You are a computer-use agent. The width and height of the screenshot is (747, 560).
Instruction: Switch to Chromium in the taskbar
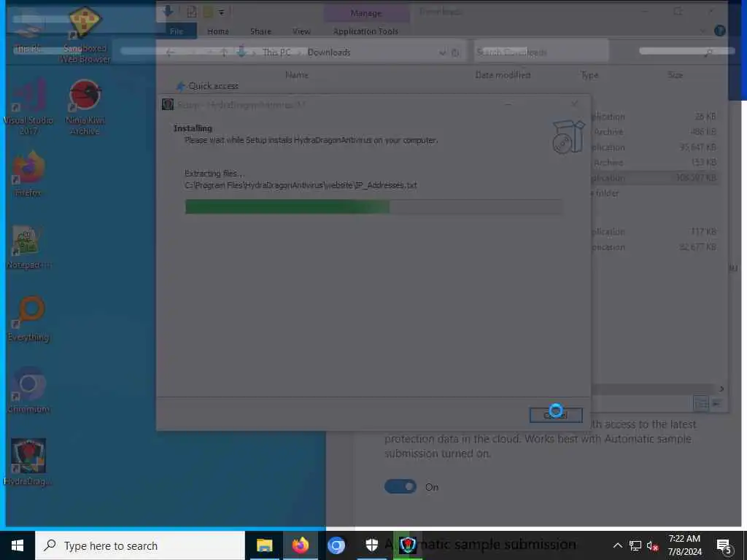pyautogui.click(x=336, y=545)
